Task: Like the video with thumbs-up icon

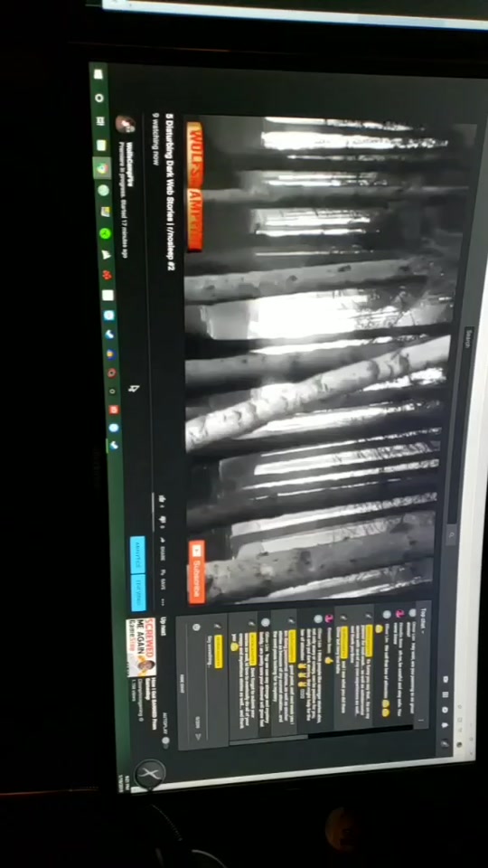Action: (162, 500)
